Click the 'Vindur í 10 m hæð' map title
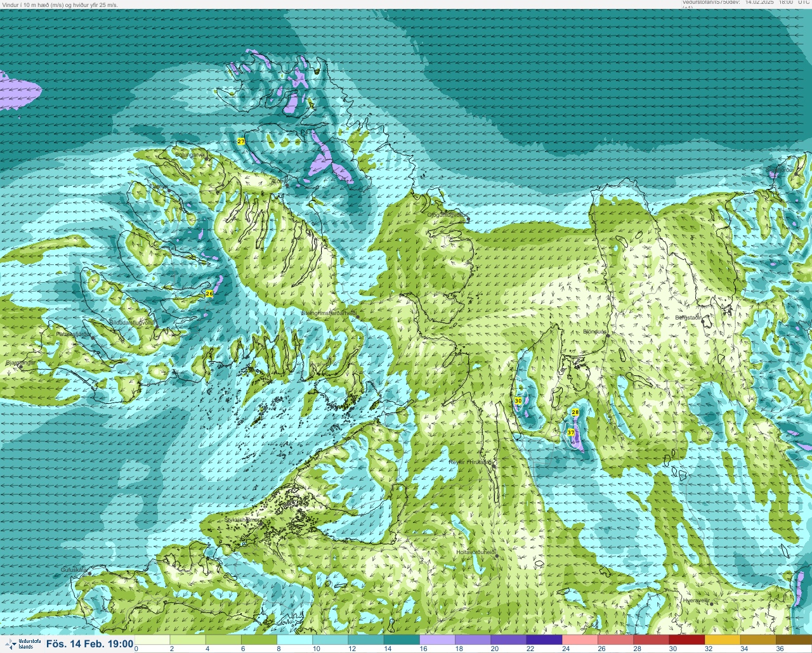812x653 pixels. 60,4
